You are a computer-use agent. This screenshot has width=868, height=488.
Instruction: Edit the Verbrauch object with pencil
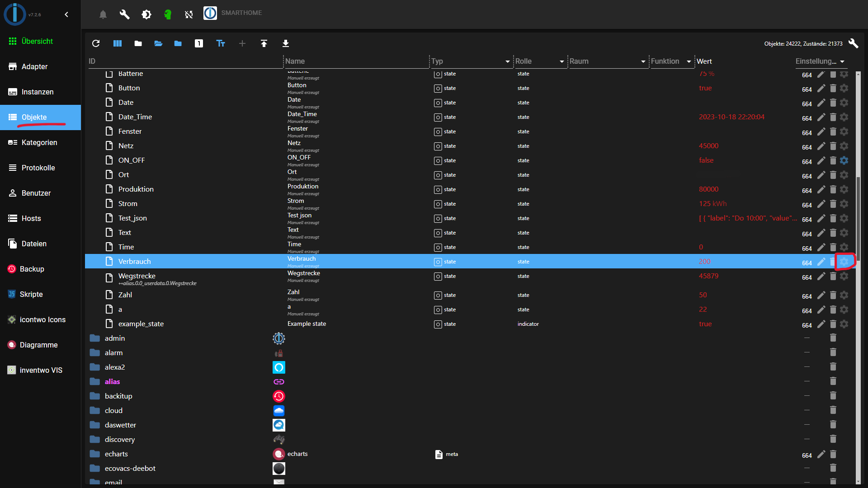pyautogui.click(x=821, y=262)
